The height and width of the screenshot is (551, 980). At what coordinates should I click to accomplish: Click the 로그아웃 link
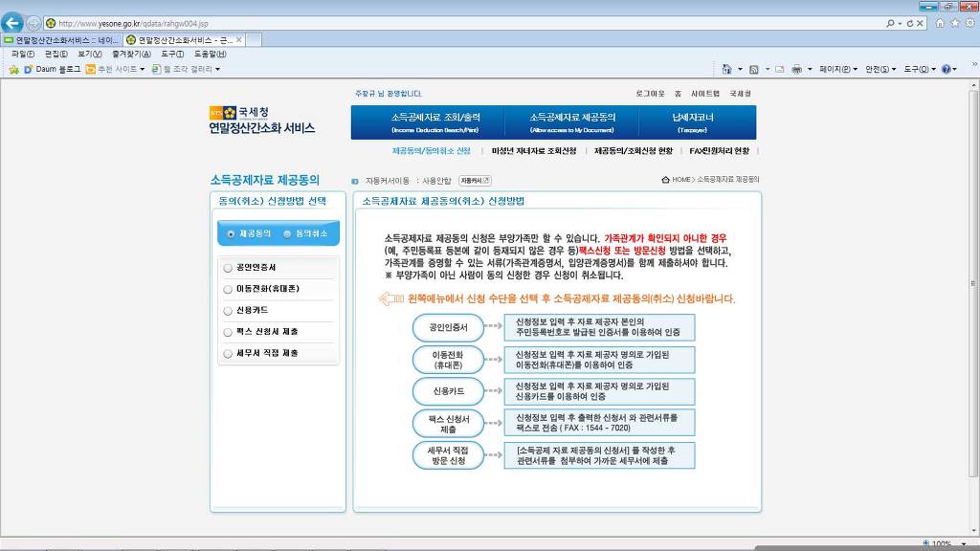point(650,94)
